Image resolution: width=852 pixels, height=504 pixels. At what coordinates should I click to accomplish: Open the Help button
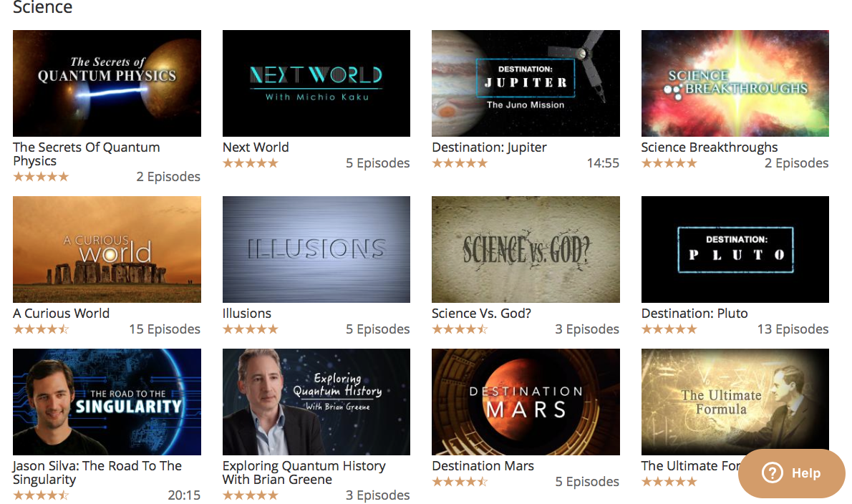click(x=792, y=473)
